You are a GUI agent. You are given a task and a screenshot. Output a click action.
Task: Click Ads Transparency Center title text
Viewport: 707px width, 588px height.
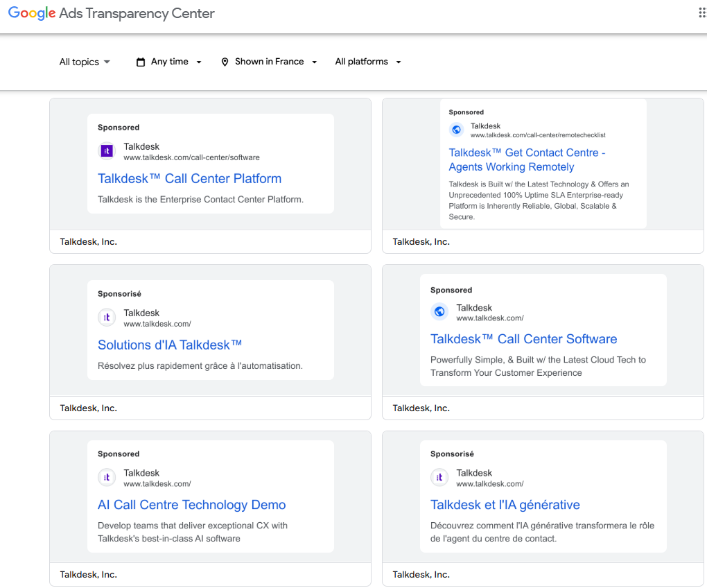point(137,14)
